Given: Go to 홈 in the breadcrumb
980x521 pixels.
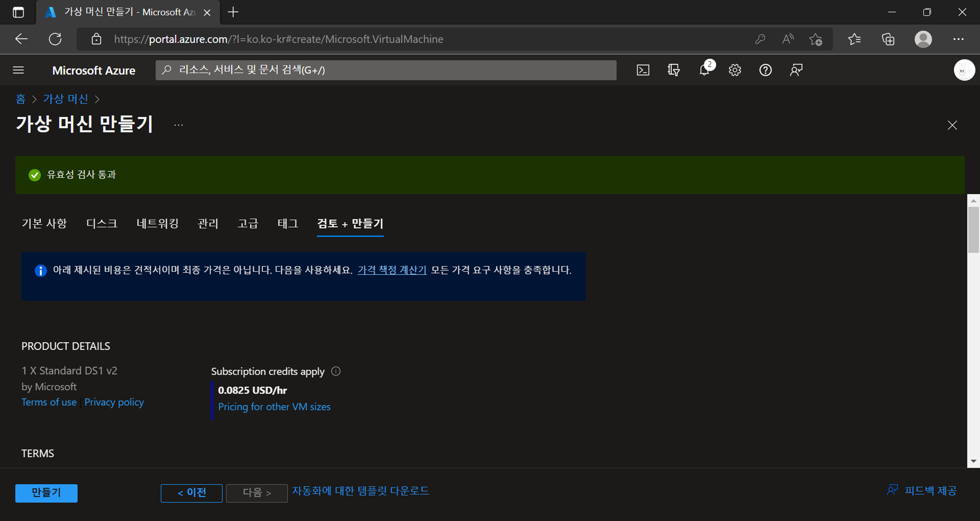Looking at the screenshot, I should click(x=21, y=99).
